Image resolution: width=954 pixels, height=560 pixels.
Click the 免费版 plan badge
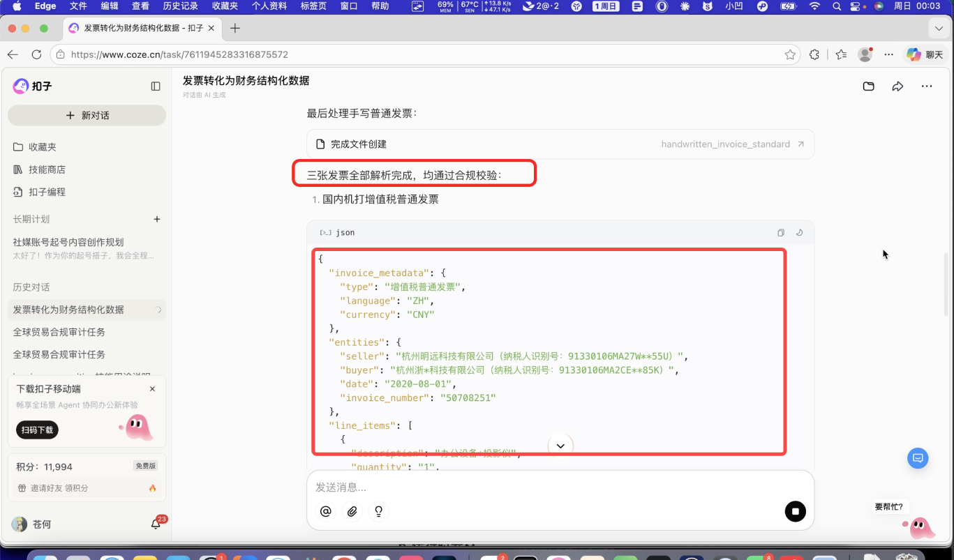coord(145,466)
